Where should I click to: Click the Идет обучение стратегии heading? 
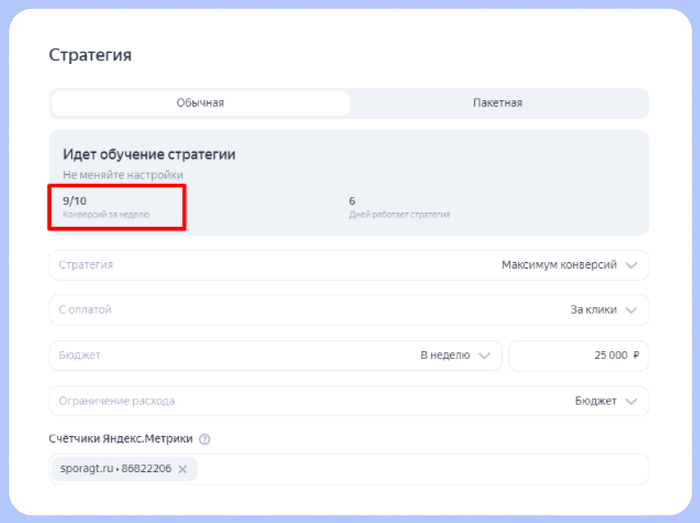coord(149,155)
